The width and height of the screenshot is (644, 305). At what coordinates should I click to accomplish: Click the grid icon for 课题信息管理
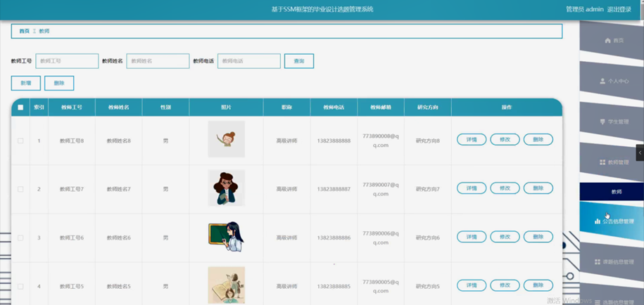pos(598,261)
